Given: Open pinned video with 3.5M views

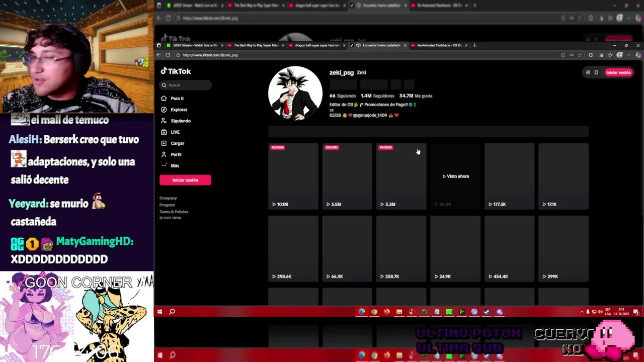Looking at the screenshot, I should 347,176.
